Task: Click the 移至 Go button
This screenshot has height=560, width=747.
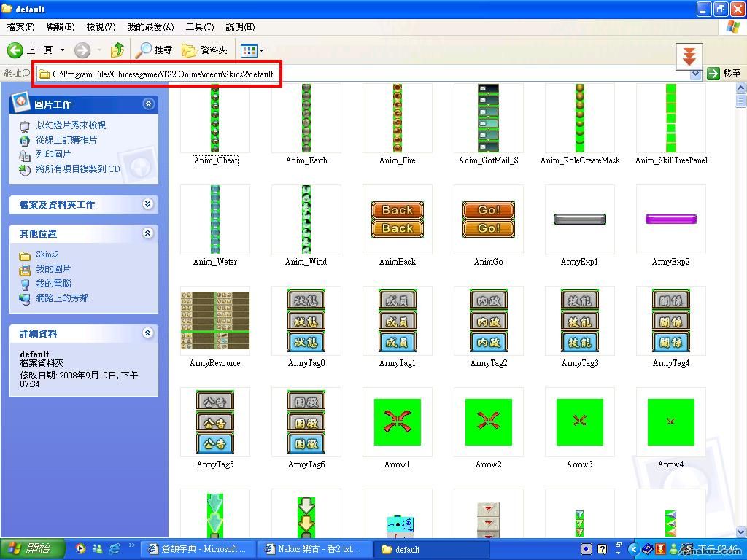Action: tap(724, 74)
